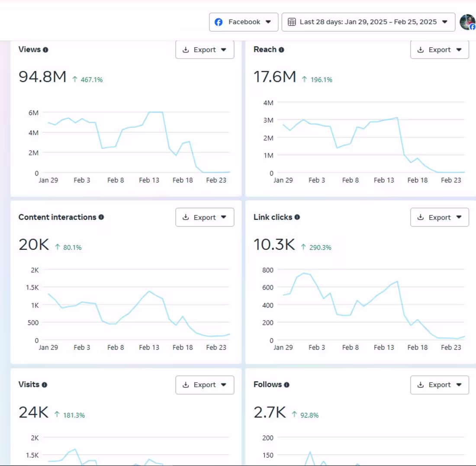Click the Follows info icon
The image size is (476, 466).
(x=286, y=385)
